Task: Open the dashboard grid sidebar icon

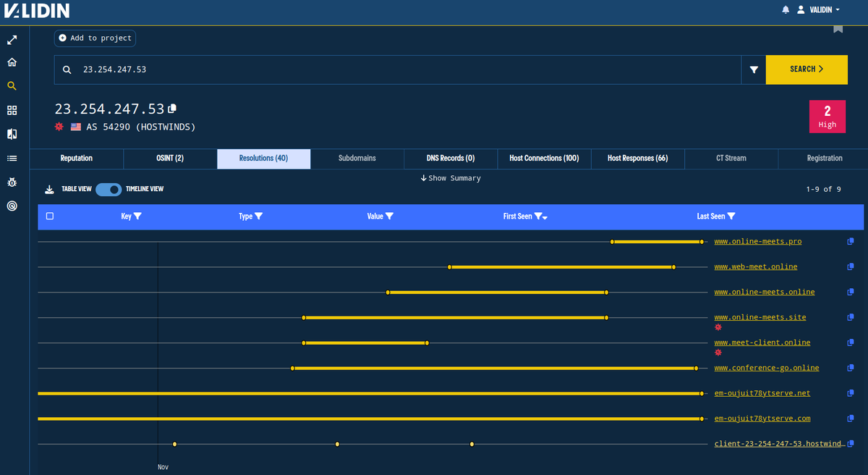Action: [12, 110]
